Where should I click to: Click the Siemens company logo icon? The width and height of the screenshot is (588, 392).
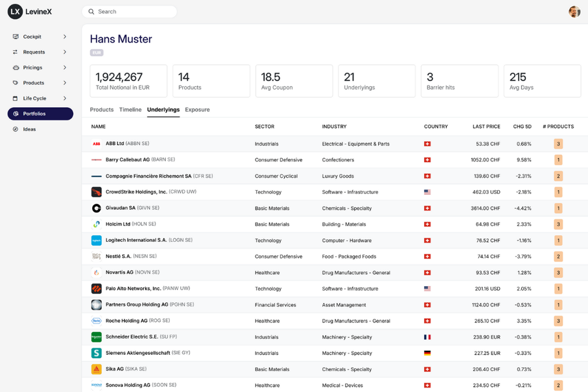[96, 353]
